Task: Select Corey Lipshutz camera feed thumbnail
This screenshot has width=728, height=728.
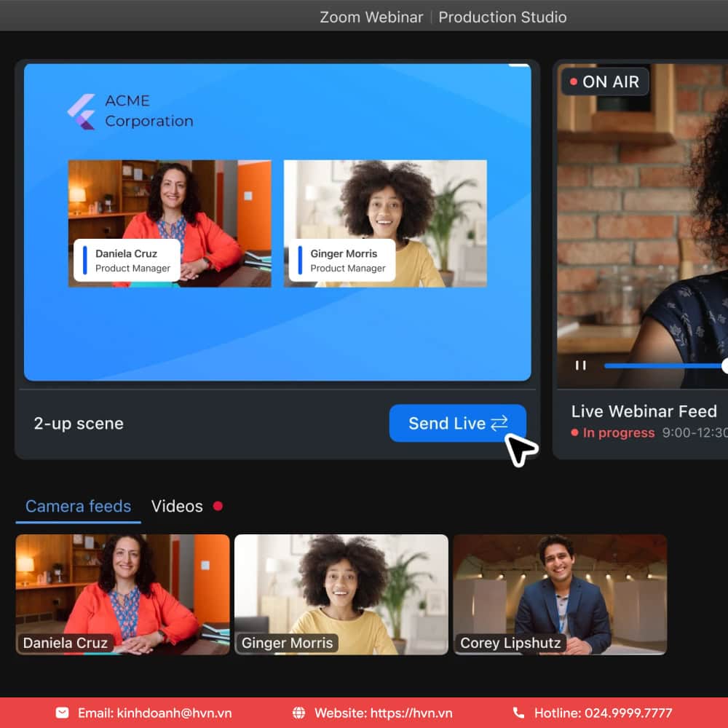Action: pos(560,594)
